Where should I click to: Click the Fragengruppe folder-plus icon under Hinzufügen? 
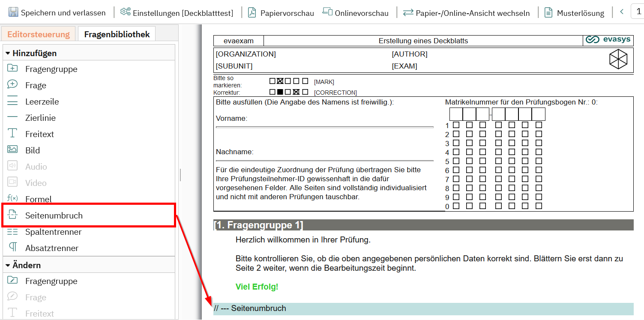pyautogui.click(x=12, y=69)
